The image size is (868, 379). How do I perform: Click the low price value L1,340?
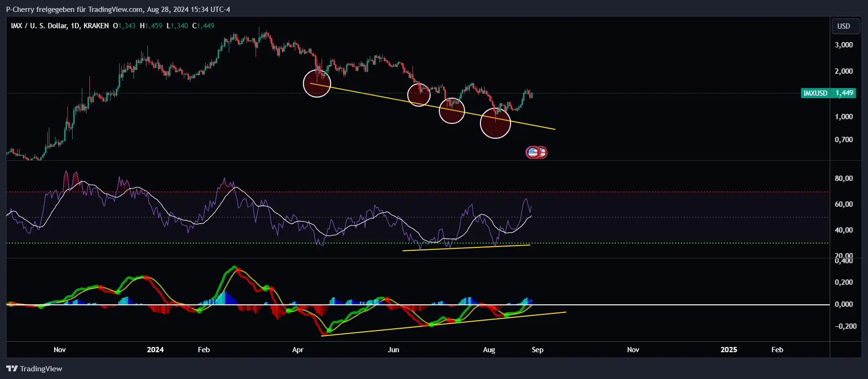(178, 26)
